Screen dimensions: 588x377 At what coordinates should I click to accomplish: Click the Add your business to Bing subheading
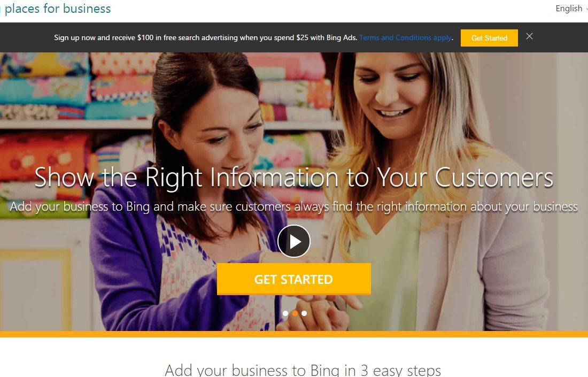pyautogui.click(x=293, y=207)
